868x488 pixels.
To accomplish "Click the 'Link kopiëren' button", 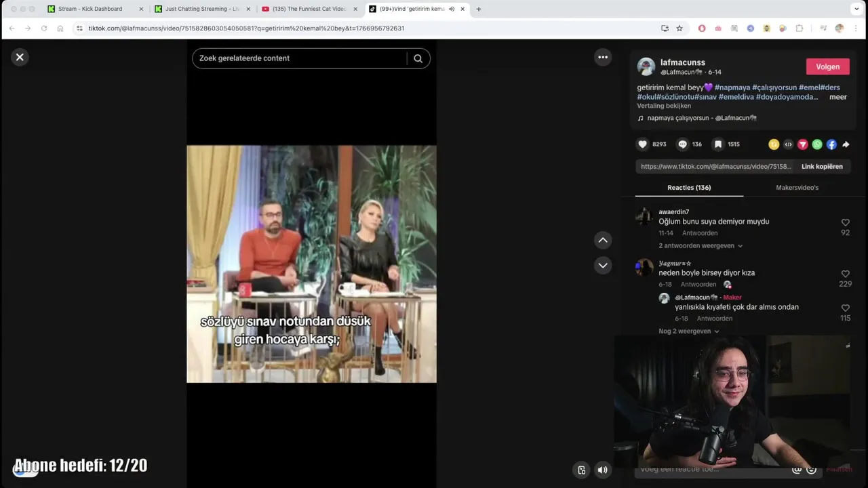I will pyautogui.click(x=822, y=167).
